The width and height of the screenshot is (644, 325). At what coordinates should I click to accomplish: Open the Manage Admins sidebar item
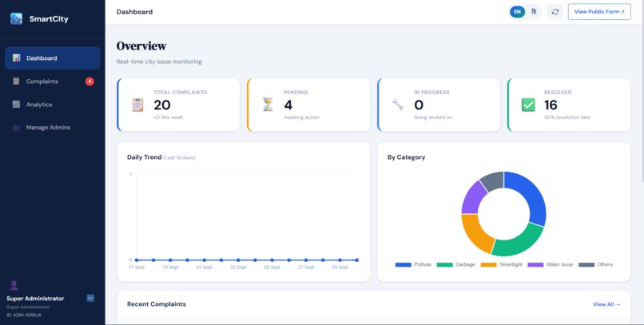coord(53,127)
